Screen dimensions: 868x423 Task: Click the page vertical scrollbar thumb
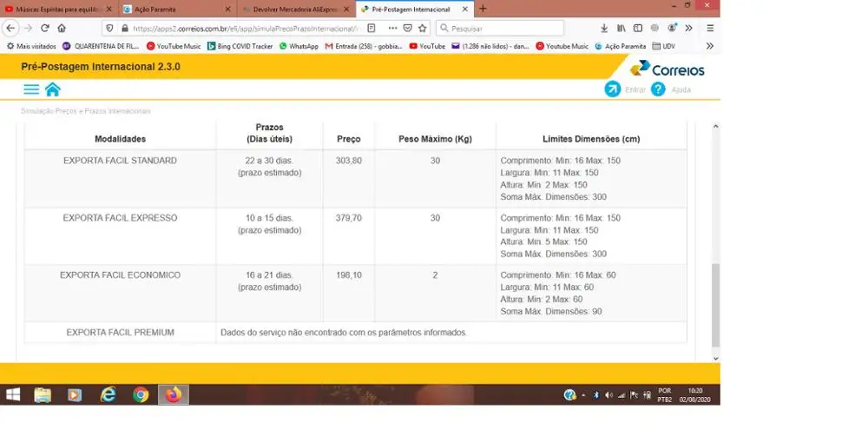click(715, 305)
